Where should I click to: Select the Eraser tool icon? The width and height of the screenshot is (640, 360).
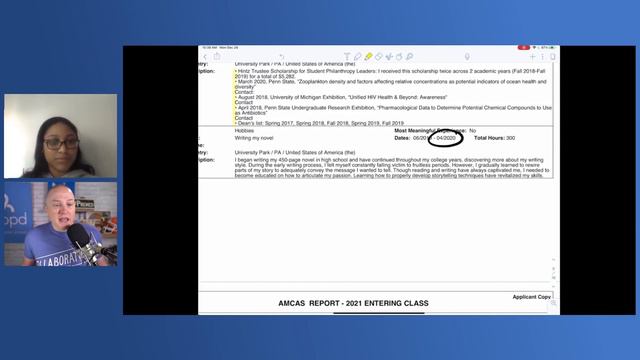pos(379,57)
